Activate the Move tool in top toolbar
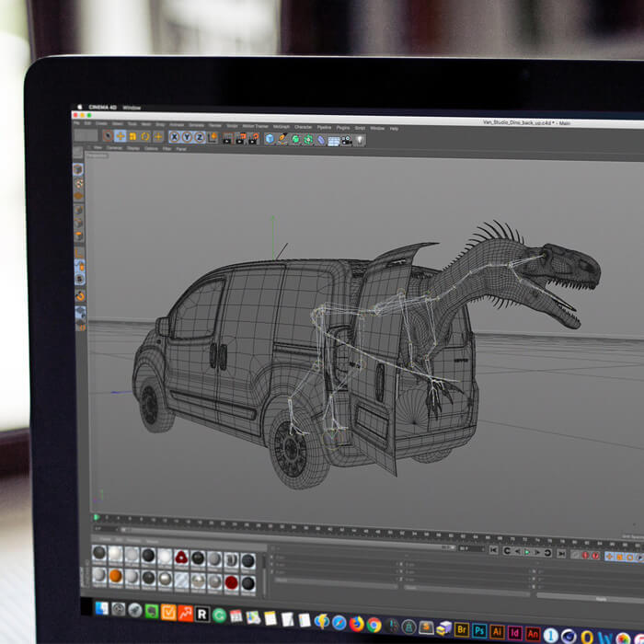The image size is (644, 644). tap(121, 136)
